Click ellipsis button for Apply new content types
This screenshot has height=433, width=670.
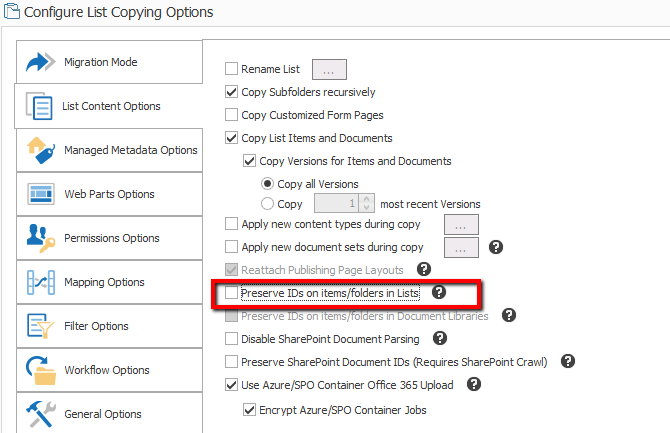[x=461, y=224]
